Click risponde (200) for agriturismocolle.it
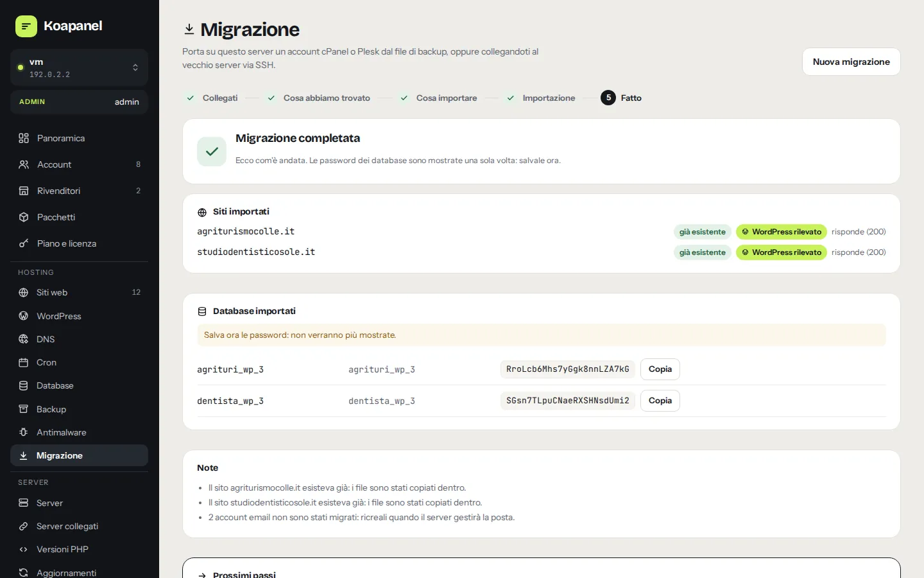The width and height of the screenshot is (924, 578). (x=859, y=232)
